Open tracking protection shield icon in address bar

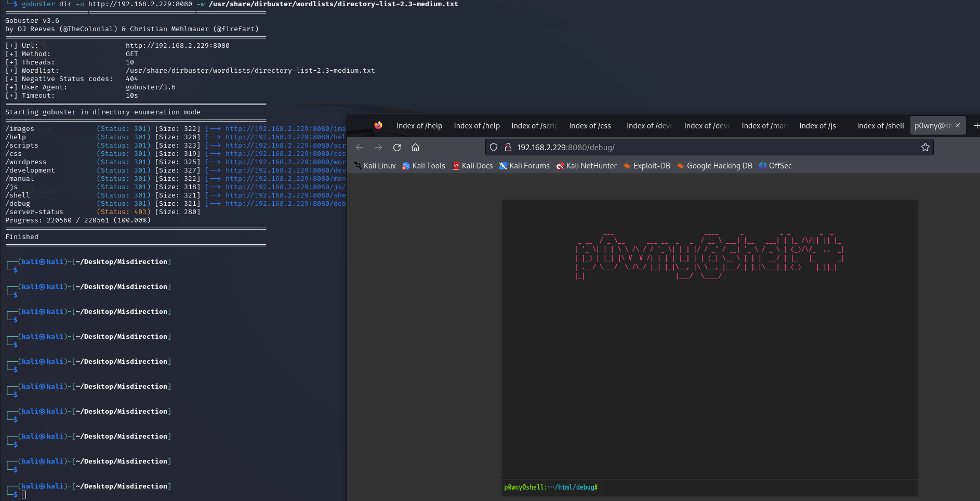pyautogui.click(x=494, y=148)
